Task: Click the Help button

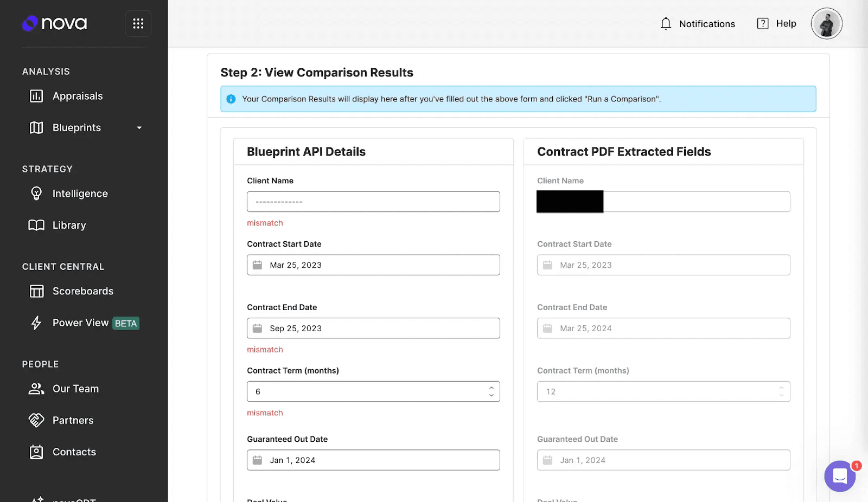Action: coord(776,23)
